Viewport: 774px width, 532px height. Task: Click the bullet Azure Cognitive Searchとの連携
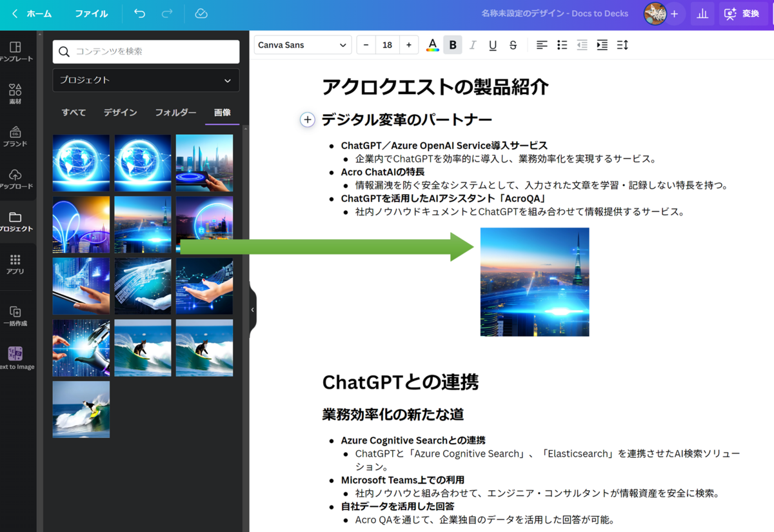pos(413,440)
